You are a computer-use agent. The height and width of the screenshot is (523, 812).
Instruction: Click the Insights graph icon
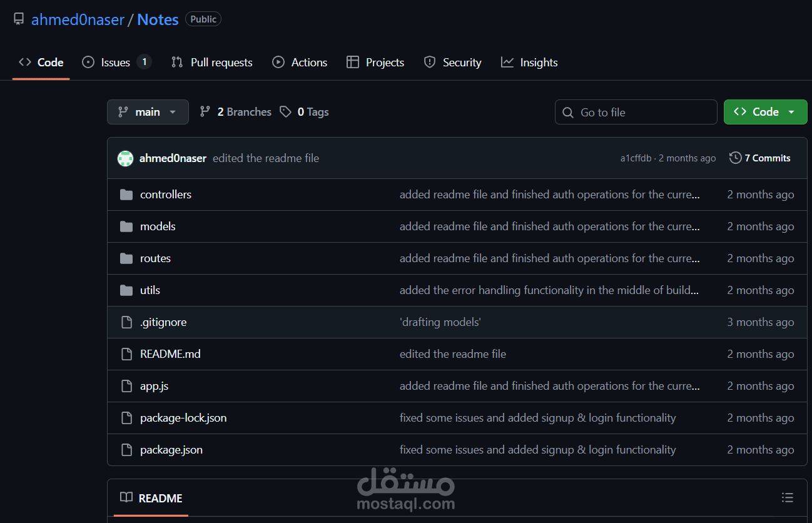pyautogui.click(x=507, y=63)
